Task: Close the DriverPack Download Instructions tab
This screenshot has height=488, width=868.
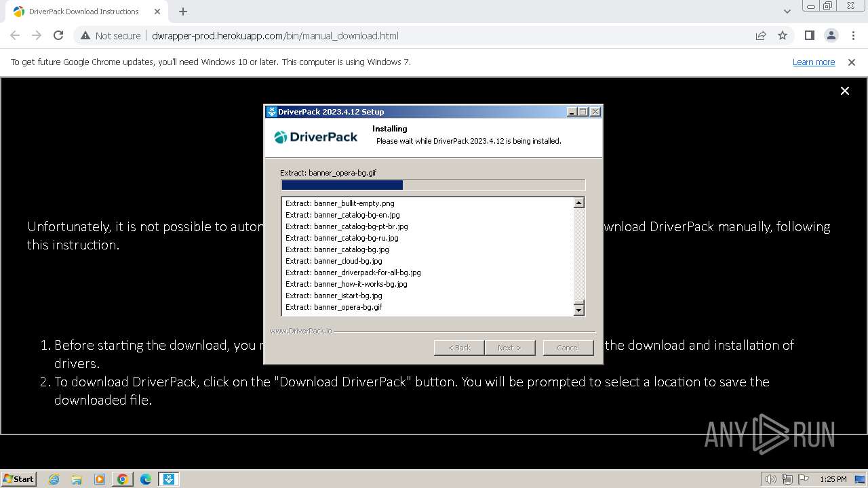Action: (x=157, y=12)
